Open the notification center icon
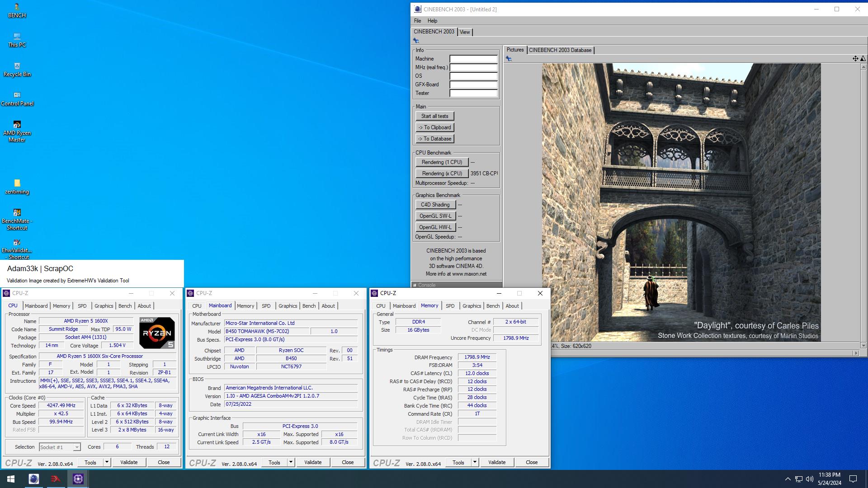868x488 pixels. pyautogui.click(x=853, y=479)
